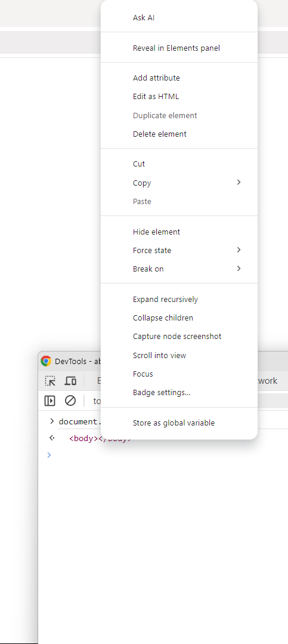288x644 pixels.
Task: Select the inspect element picker icon
Action: (x=50, y=381)
